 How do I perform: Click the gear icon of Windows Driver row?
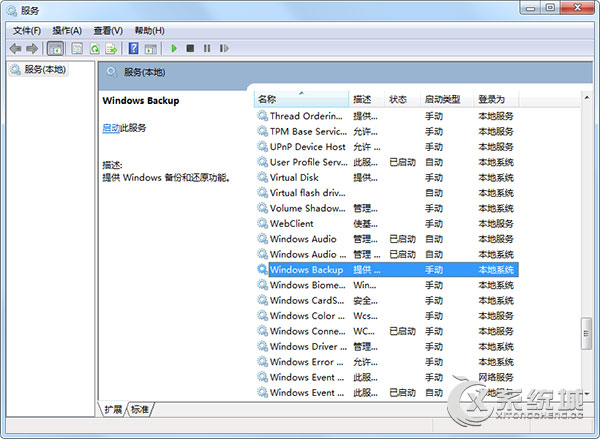coord(262,346)
